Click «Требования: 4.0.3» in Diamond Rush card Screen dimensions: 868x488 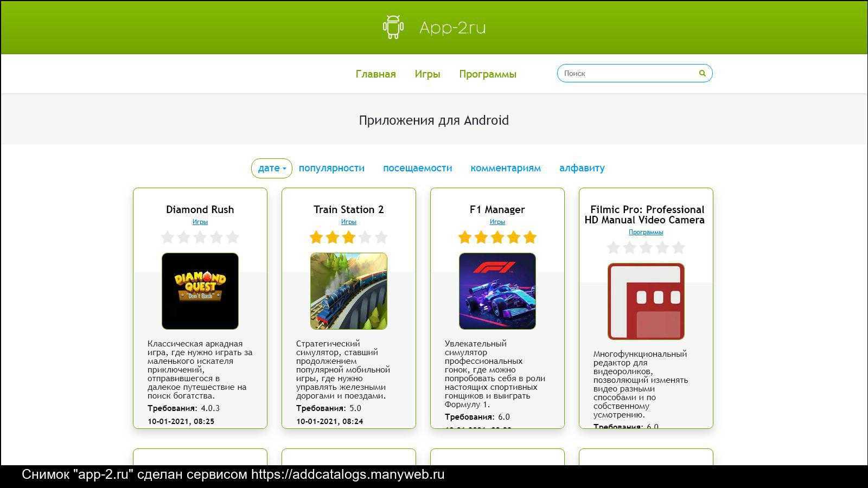(184, 408)
